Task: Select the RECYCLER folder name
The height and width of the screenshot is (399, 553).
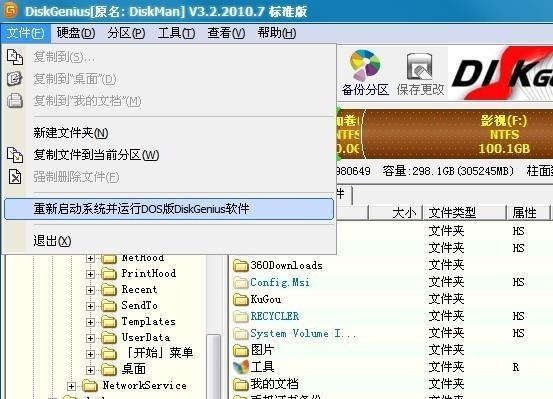Action: click(275, 316)
